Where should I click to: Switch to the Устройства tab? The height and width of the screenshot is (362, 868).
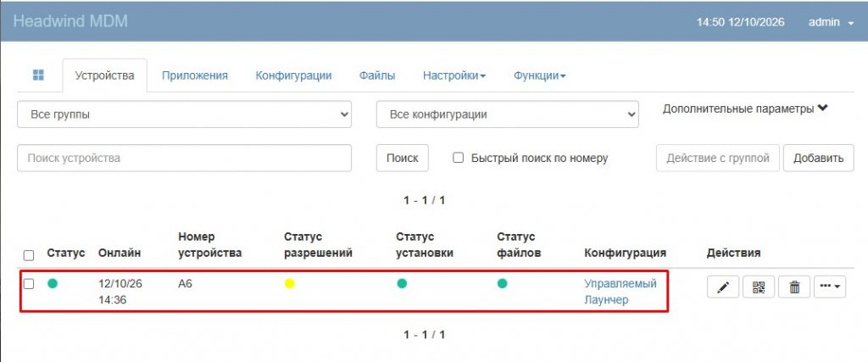click(104, 75)
